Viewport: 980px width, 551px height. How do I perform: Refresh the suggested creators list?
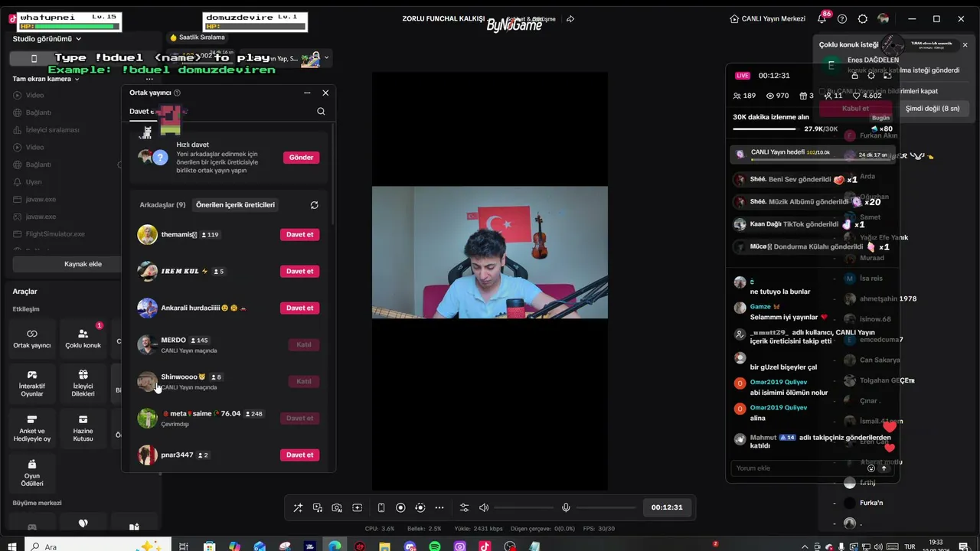point(314,205)
